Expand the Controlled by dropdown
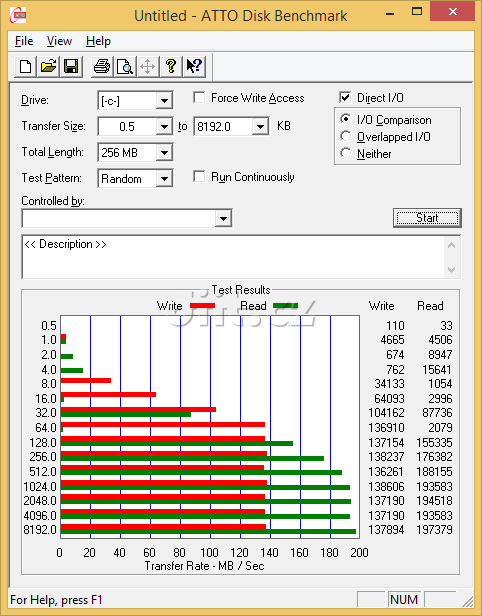 [x=223, y=218]
